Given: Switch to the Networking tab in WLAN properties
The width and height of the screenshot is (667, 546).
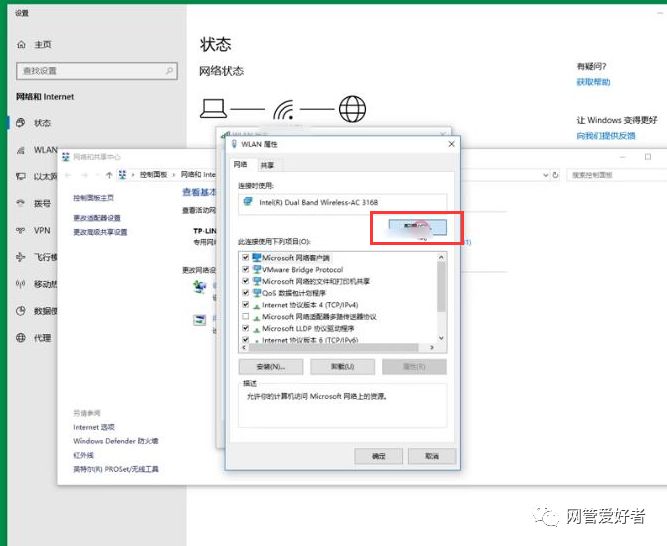Looking at the screenshot, I should [240, 165].
